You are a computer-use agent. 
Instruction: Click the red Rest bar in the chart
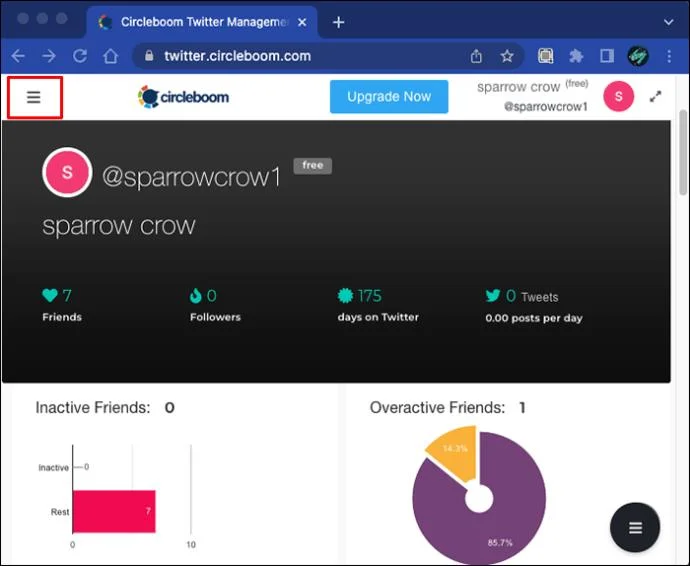[x=114, y=511]
